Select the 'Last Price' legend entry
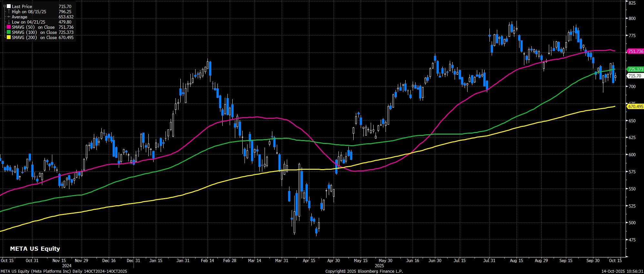Viewport: 644px width, 274px height. point(22,6)
